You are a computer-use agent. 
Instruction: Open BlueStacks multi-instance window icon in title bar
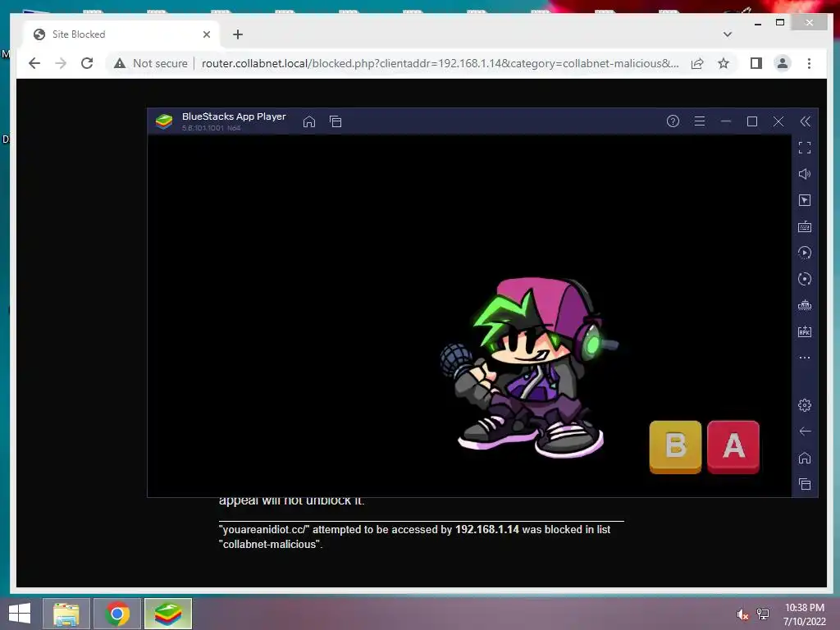pyautogui.click(x=336, y=121)
